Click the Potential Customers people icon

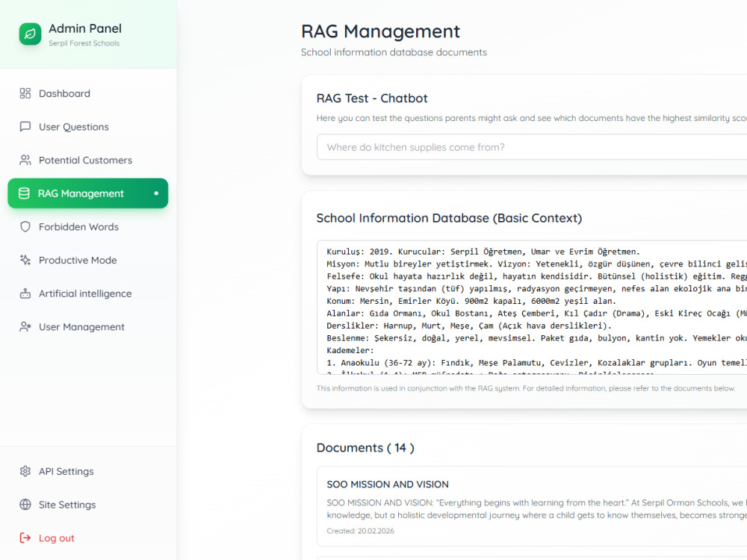25,160
